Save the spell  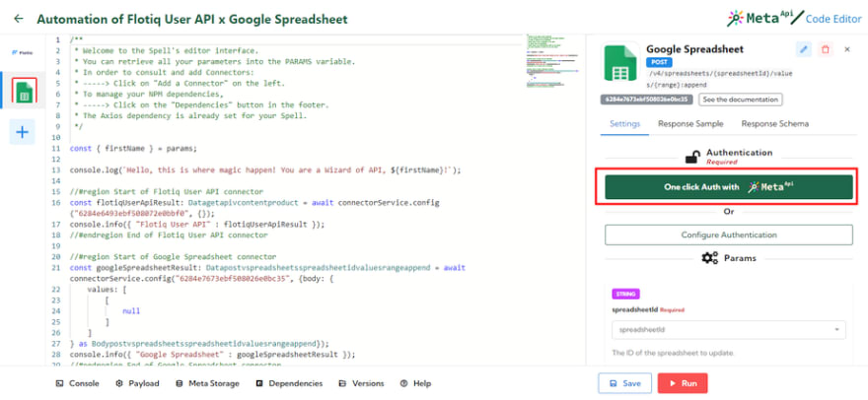tap(625, 383)
